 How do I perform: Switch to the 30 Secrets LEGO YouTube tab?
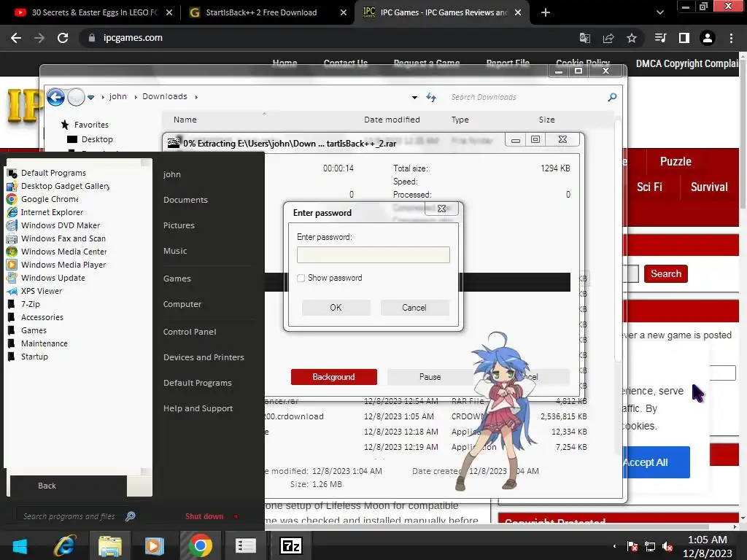click(x=95, y=12)
